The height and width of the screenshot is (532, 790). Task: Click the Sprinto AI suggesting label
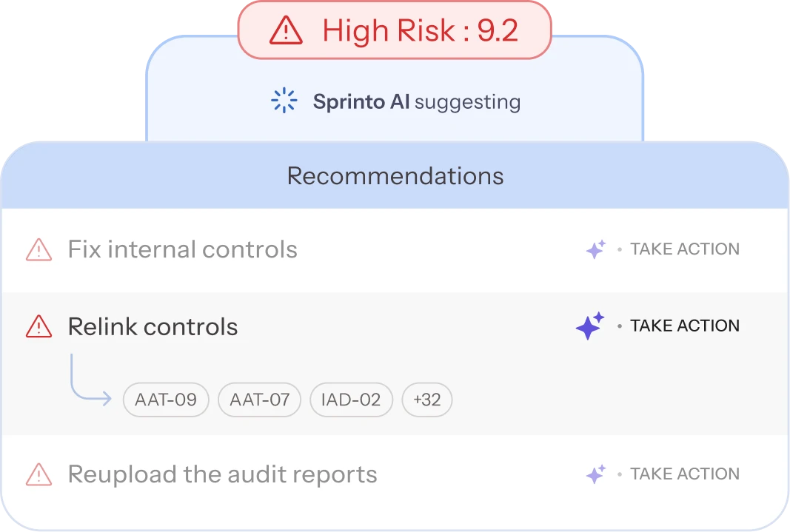(x=416, y=101)
